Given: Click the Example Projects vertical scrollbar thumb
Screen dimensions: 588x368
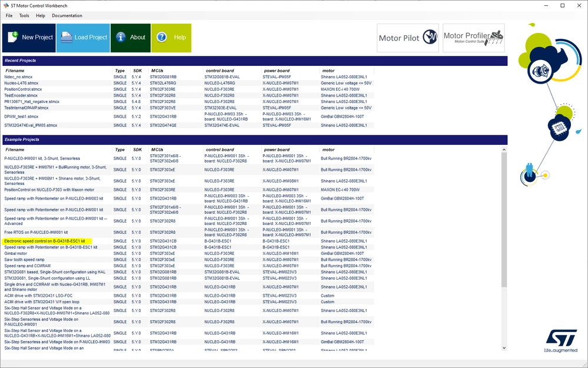Looking at the screenshot, I should 504,220.
